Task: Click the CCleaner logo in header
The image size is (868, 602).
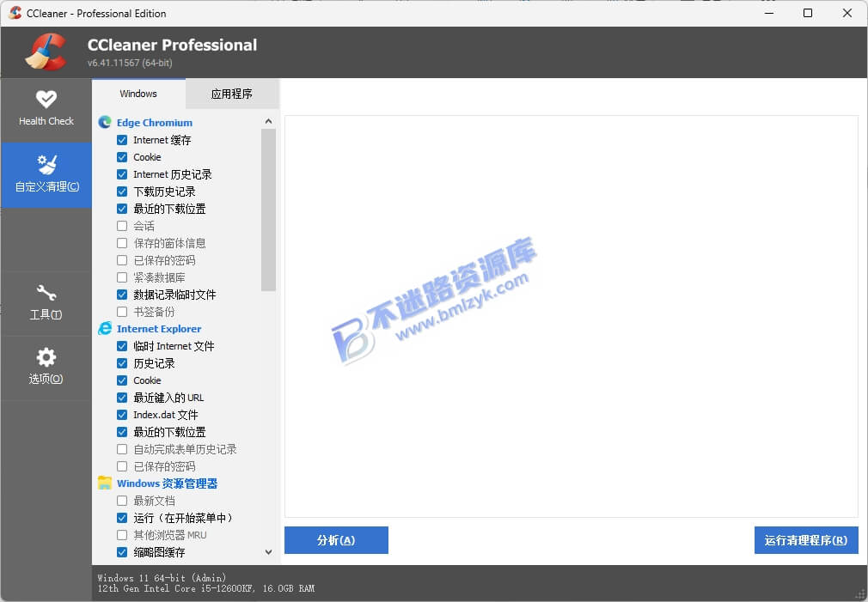Action: pyautogui.click(x=46, y=52)
